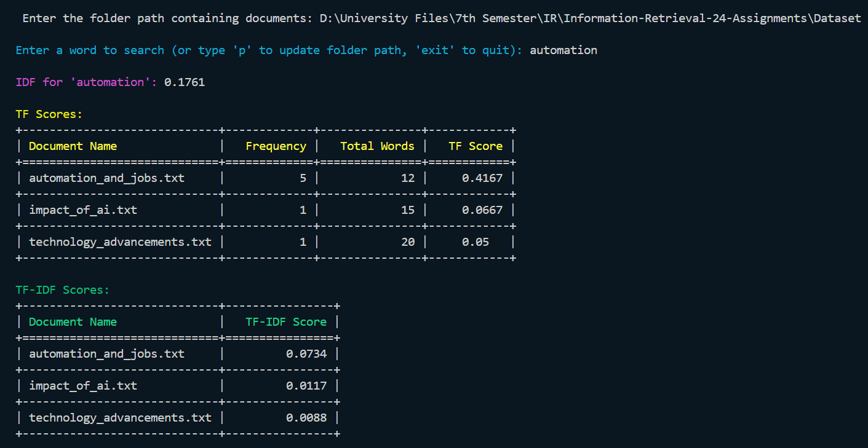Click frequency value 1 in impact_of_ai.txt row
The height and width of the screenshot is (448, 868).
(303, 210)
